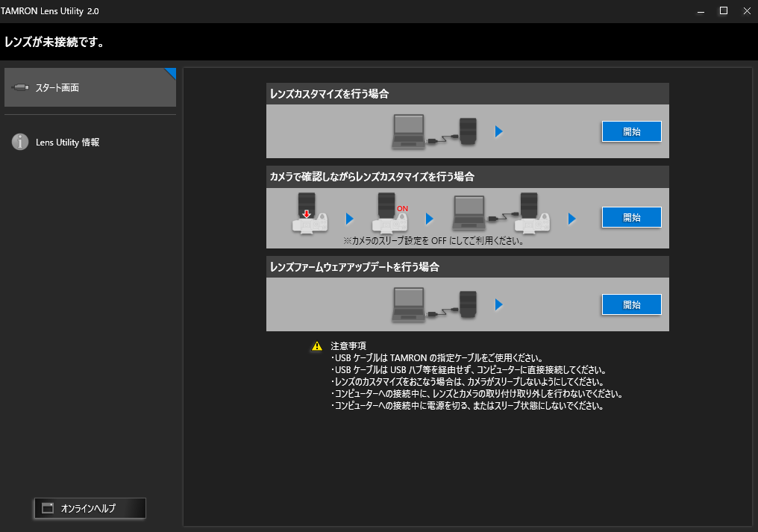Click the カメラで確認しながらレンズカスタマイズを行う場合 heading

[x=372, y=177]
